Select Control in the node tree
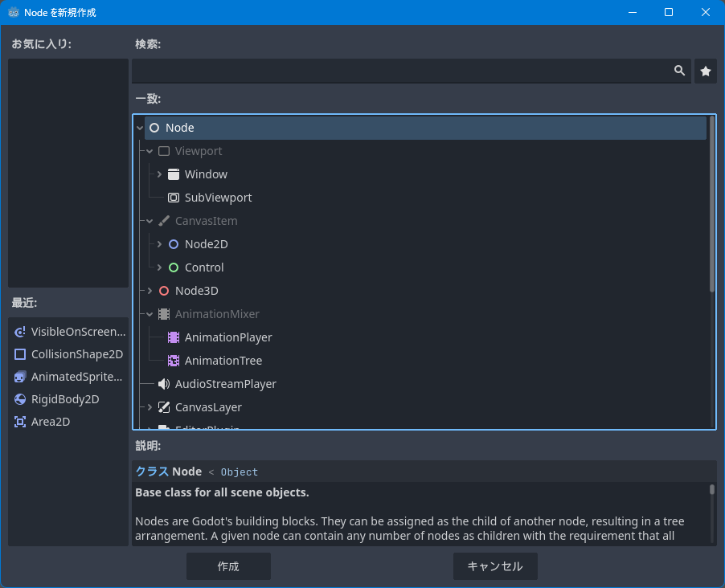The width and height of the screenshot is (725, 588). click(x=204, y=267)
